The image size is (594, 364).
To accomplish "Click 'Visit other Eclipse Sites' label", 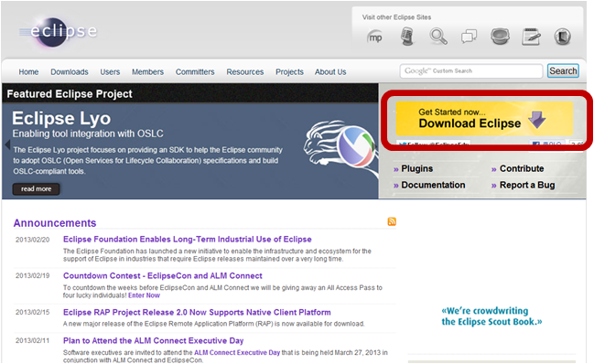I will pos(396,17).
